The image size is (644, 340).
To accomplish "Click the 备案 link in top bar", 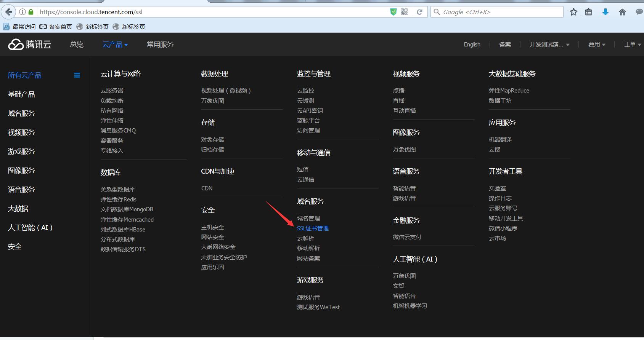I will click(505, 45).
